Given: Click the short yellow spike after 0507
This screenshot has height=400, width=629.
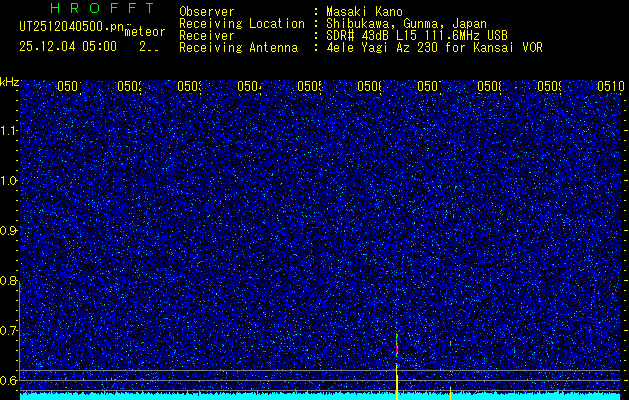Looking at the screenshot, I should (x=450, y=393).
